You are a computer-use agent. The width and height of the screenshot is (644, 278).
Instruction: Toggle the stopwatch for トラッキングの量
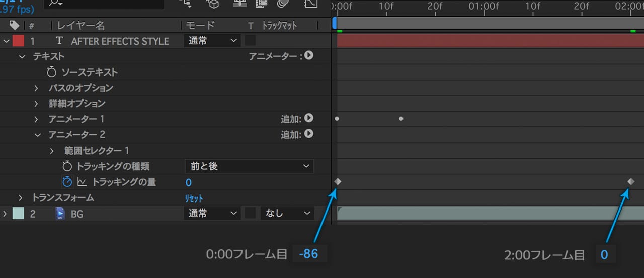coord(67,182)
